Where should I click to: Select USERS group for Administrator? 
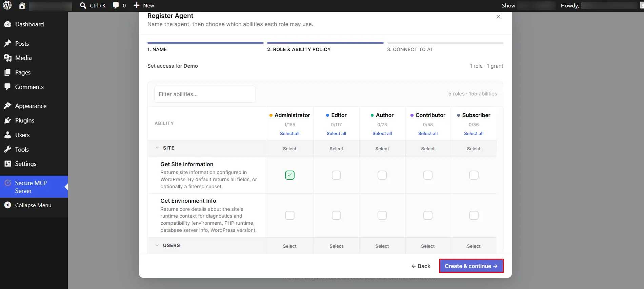pyautogui.click(x=289, y=246)
